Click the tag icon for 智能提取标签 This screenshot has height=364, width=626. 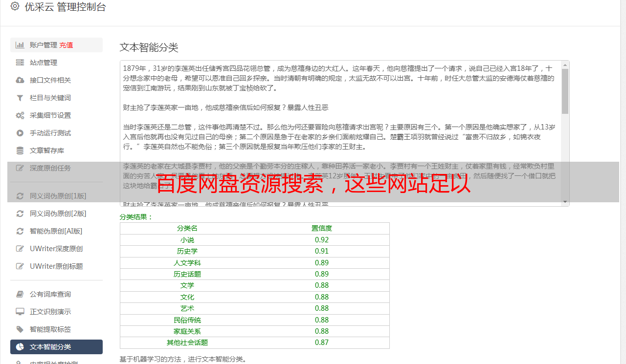click(20, 329)
